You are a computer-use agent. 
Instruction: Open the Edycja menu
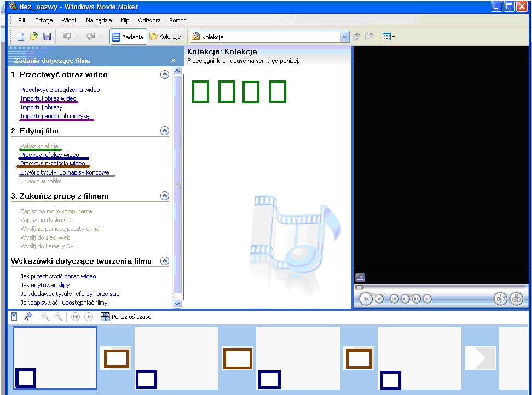click(x=44, y=20)
